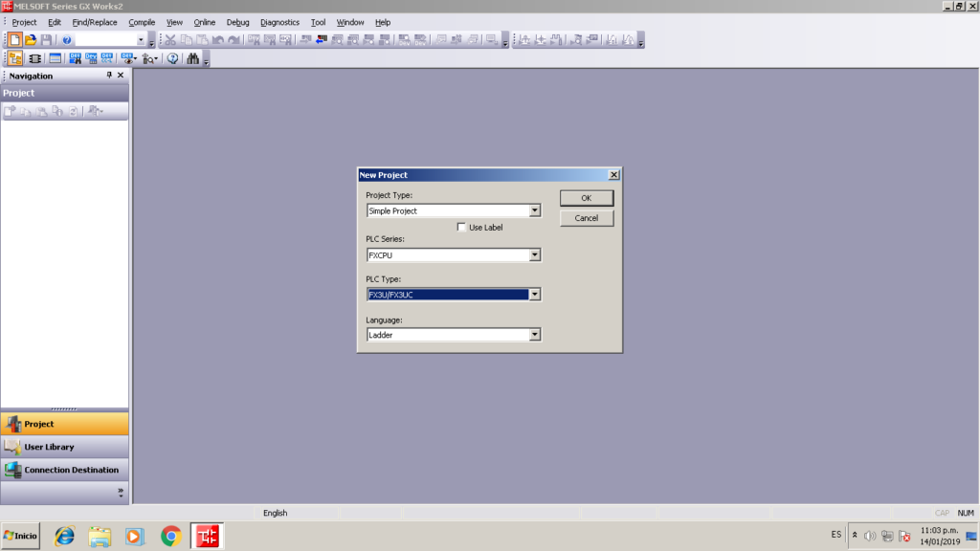This screenshot has width=980, height=551.
Task: Open the Dev eye icon dropdown
Action: [x=135, y=58]
